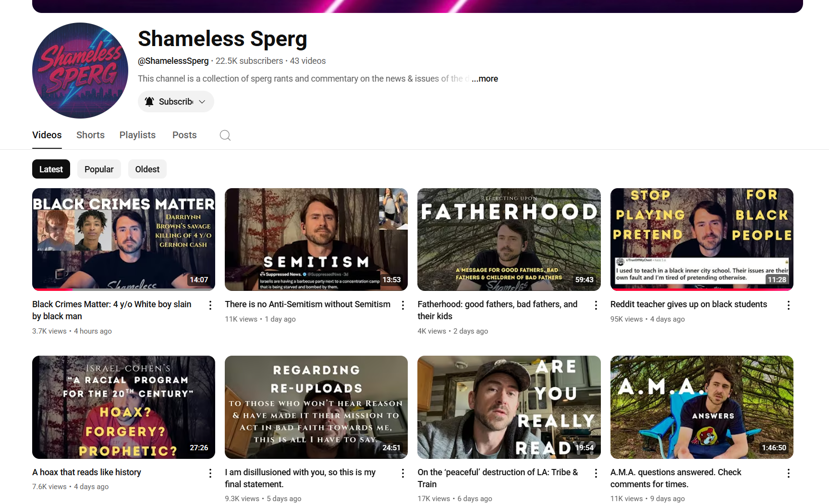
Task: Open title 'Black Crimes Matter: 4 y/o White boy'
Action: 112,310
